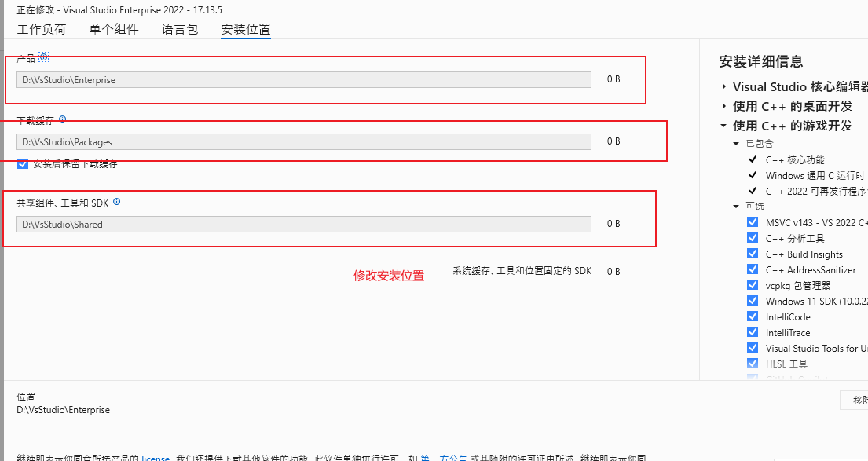The image size is (868, 461).
Task: Click the checkmark beside C++ 核心功能
Action: (x=753, y=159)
